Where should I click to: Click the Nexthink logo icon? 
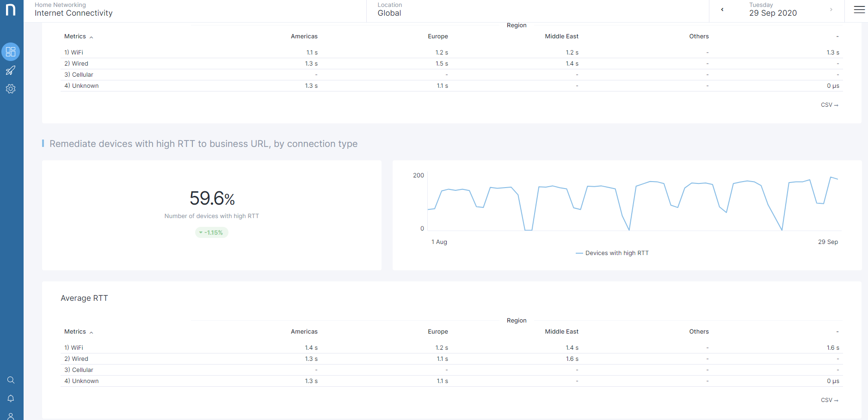click(11, 10)
